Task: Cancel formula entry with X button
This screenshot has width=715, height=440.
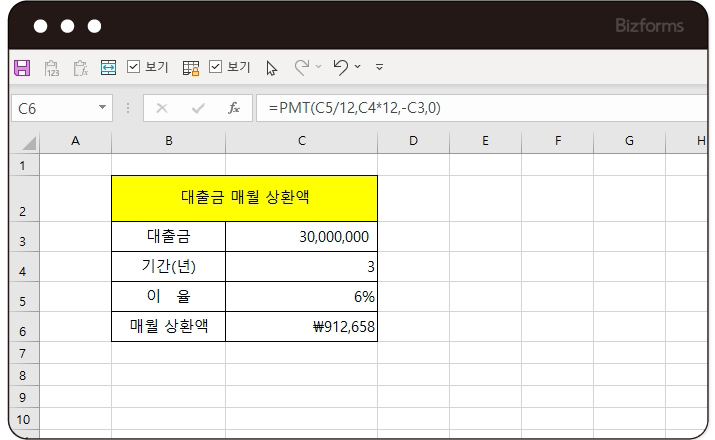Action: [x=162, y=108]
